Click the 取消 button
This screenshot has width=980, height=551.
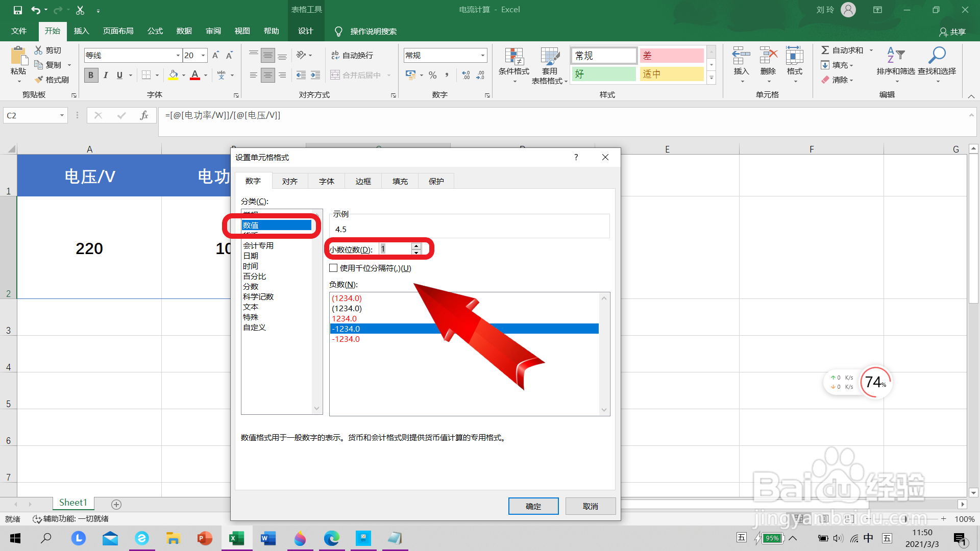click(x=590, y=506)
